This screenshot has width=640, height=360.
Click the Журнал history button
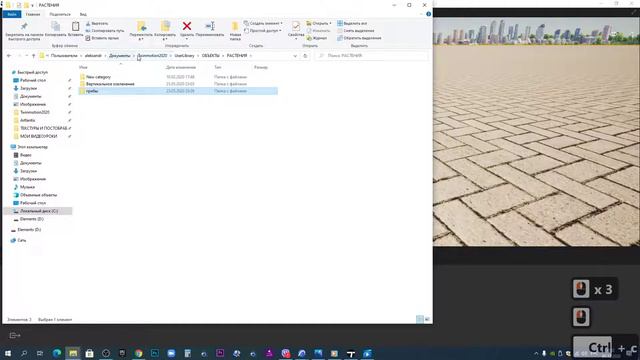coord(317,38)
